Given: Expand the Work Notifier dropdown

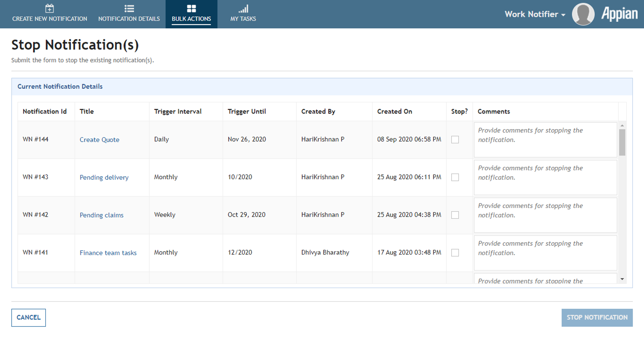Looking at the screenshot, I should click(x=535, y=14).
